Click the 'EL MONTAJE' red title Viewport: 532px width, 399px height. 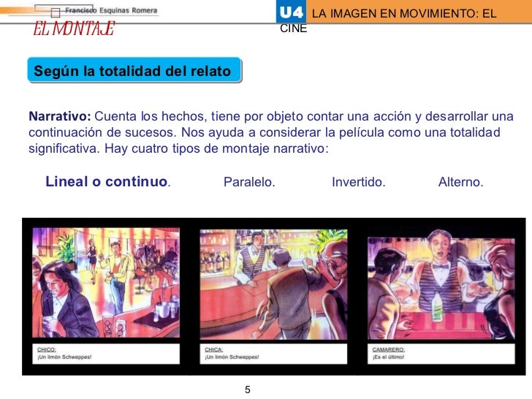tap(74, 28)
